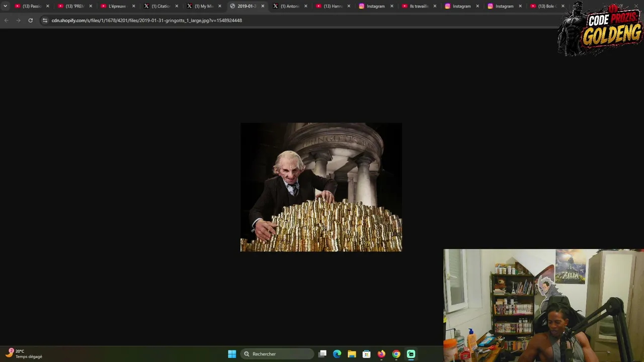Switch to Google Chrome in the taskbar

(x=396, y=354)
